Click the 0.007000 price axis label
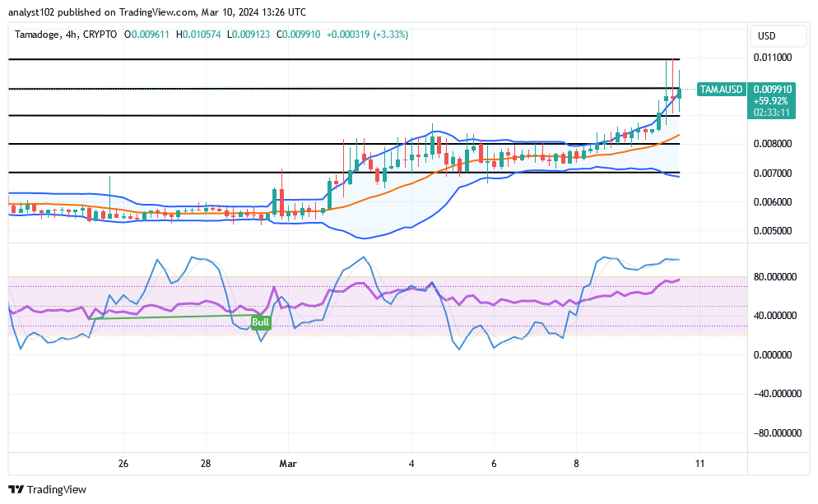 pos(773,173)
